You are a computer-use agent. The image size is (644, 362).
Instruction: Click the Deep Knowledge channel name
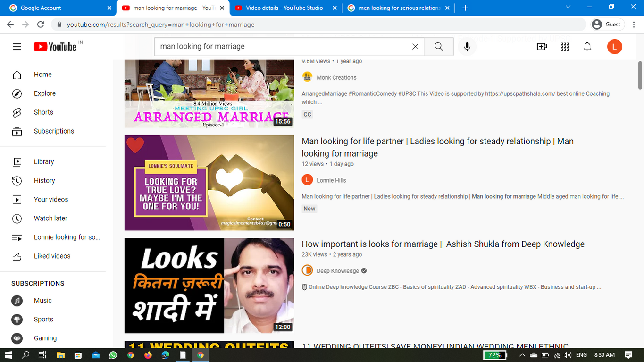pos(338,271)
